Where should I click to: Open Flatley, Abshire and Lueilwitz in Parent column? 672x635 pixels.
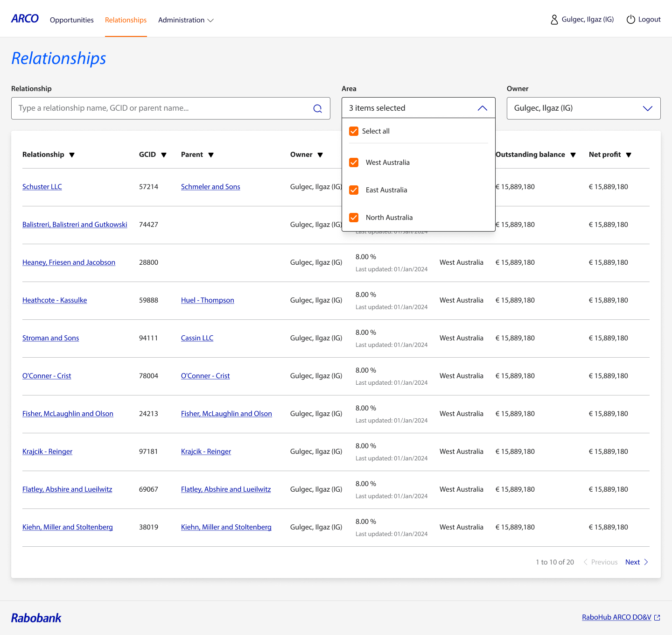[226, 489]
